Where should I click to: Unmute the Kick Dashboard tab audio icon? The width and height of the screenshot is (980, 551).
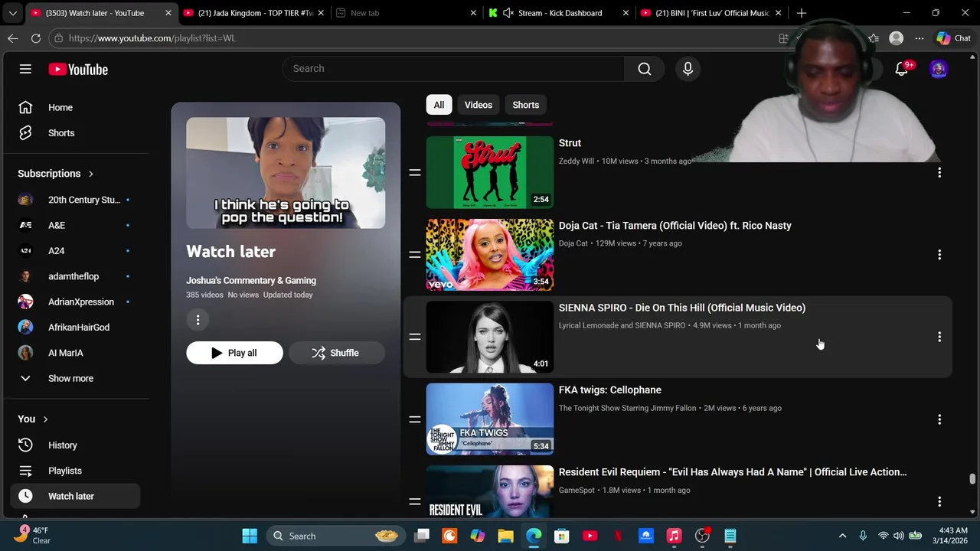point(508,13)
